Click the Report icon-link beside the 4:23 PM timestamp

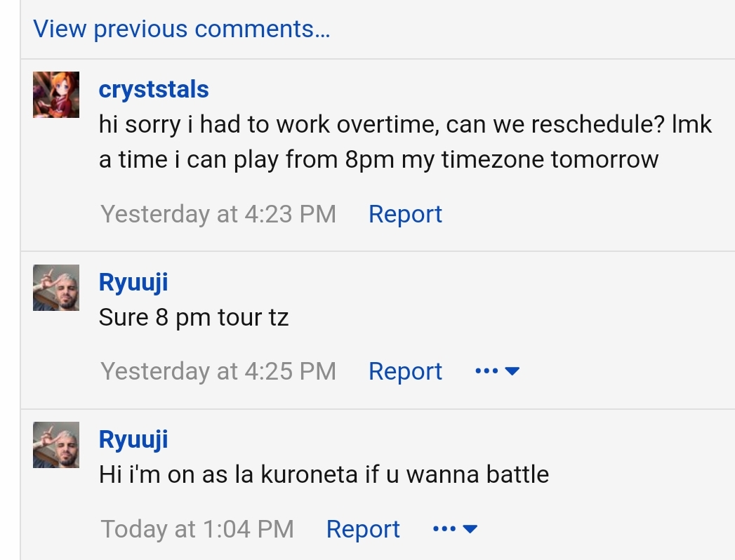405,213
